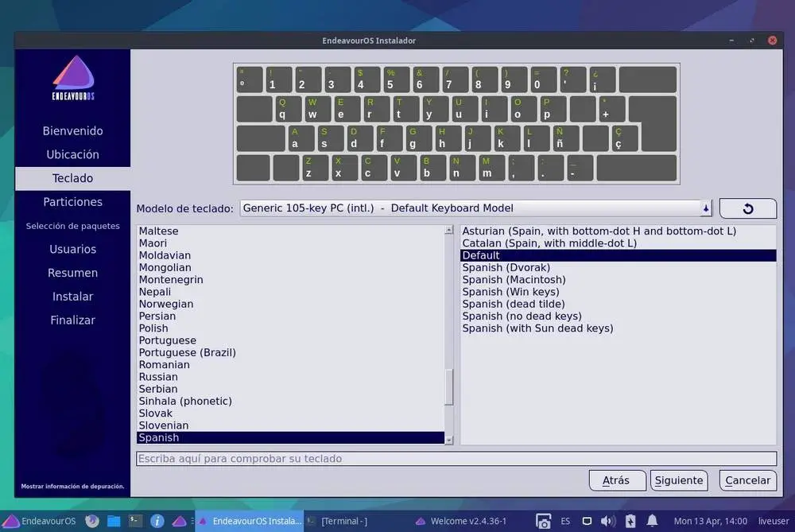Viewport: 795px width, 532px height.
Task: Click the blue info icon in taskbar
Action: (157, 521)
